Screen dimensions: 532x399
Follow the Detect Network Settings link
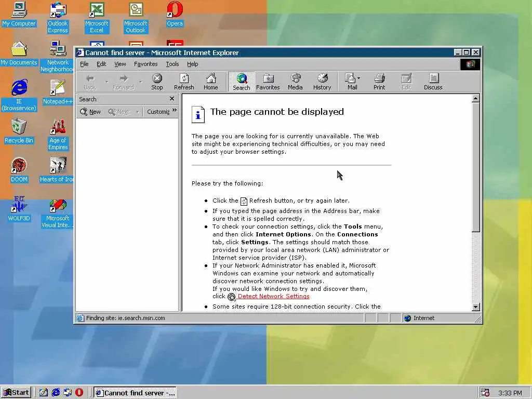(273, 296)
